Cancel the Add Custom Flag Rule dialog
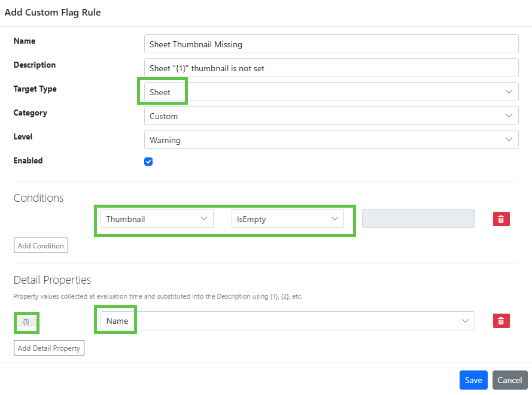Viewport: 532px width, 395px height. 510,380
